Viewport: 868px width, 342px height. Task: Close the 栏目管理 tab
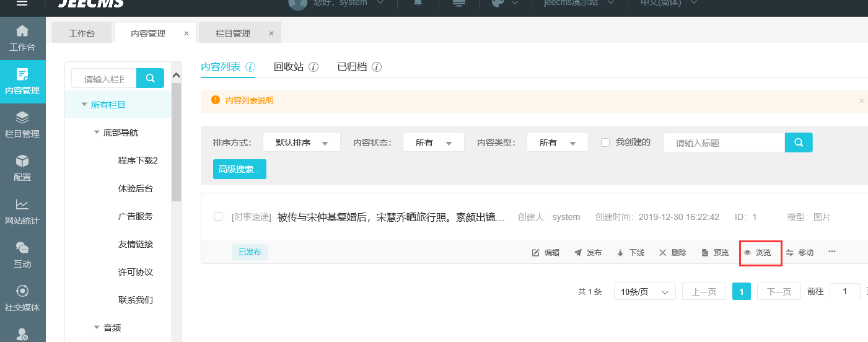pyautogui.click(x=271, y=33)
